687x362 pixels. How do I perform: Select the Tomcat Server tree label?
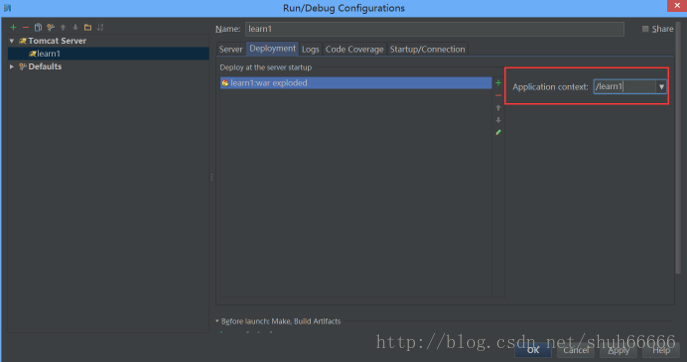tap(57, 41)
